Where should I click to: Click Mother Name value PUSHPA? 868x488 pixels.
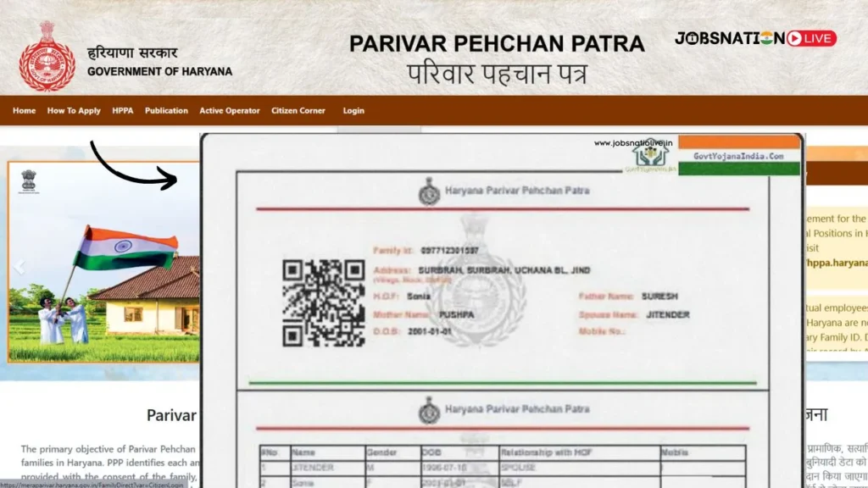point(456,315)
